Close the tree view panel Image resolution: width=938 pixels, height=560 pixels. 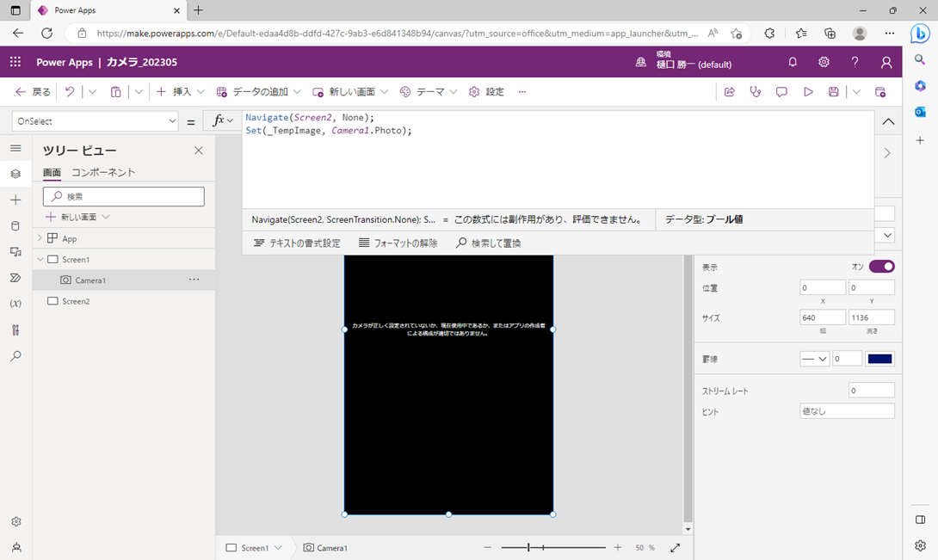(x=199, y=151)
